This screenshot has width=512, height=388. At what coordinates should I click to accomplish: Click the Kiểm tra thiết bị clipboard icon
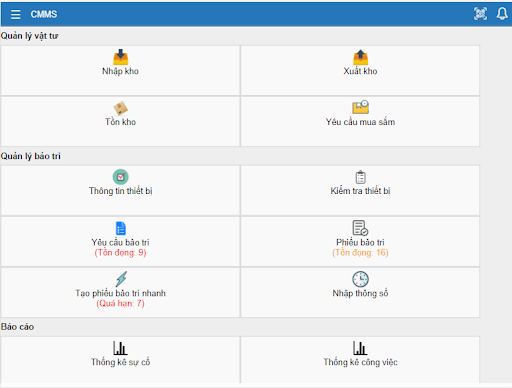click(x=360, y=177)
